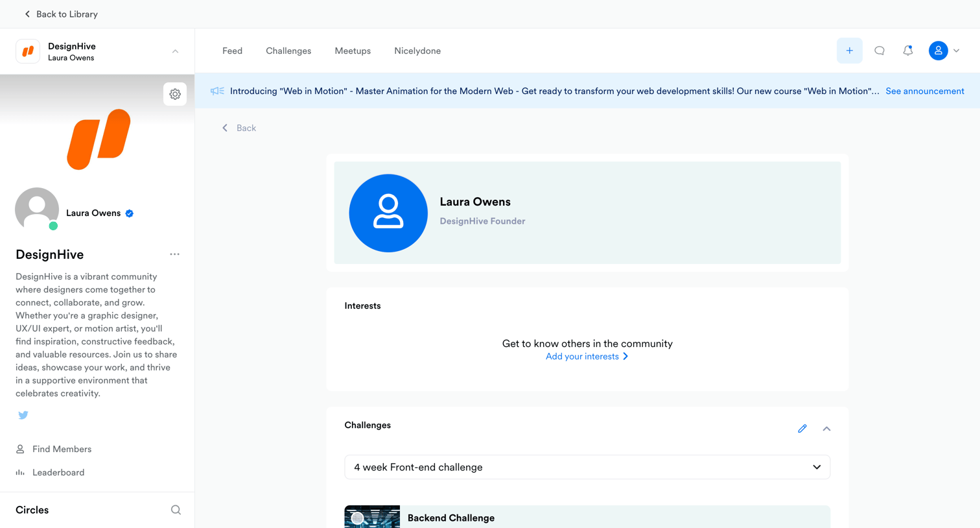Click the Circles search magnifier icon
The image size is (980, 528).
[x=176, y=510]
